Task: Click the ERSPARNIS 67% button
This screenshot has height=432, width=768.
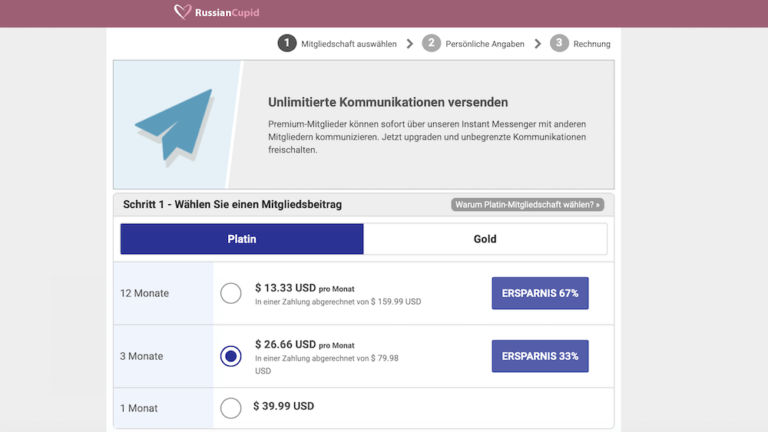Action: coord(540,293)
